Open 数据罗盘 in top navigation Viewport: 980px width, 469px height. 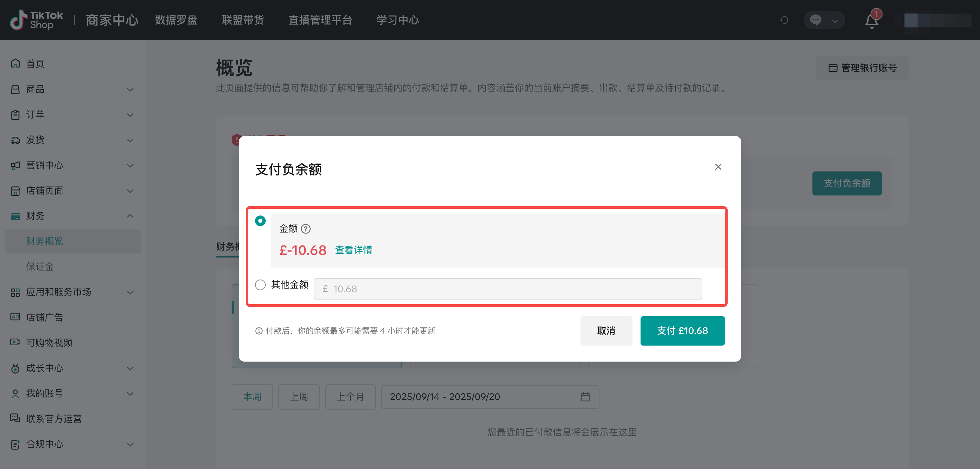point(176,20)
